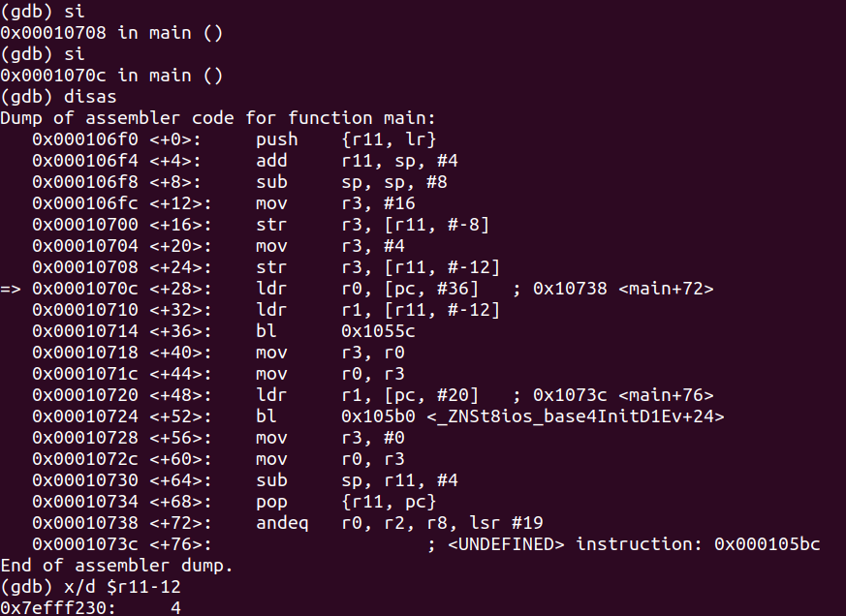This screenshot has width=846, height=616.
Task: Click the push {r11, lr} instruction
Action: [x=345, y=139]
